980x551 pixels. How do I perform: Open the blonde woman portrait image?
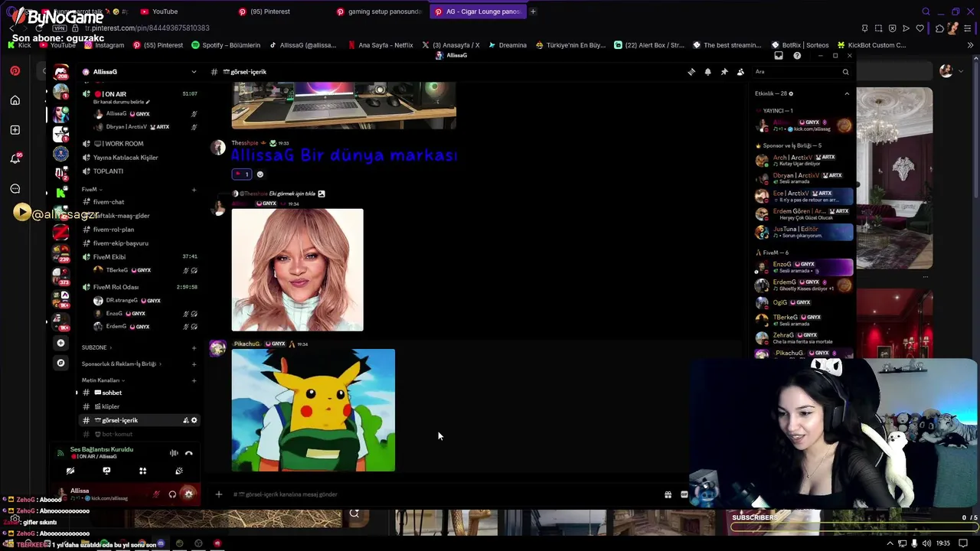pos(297,269)
